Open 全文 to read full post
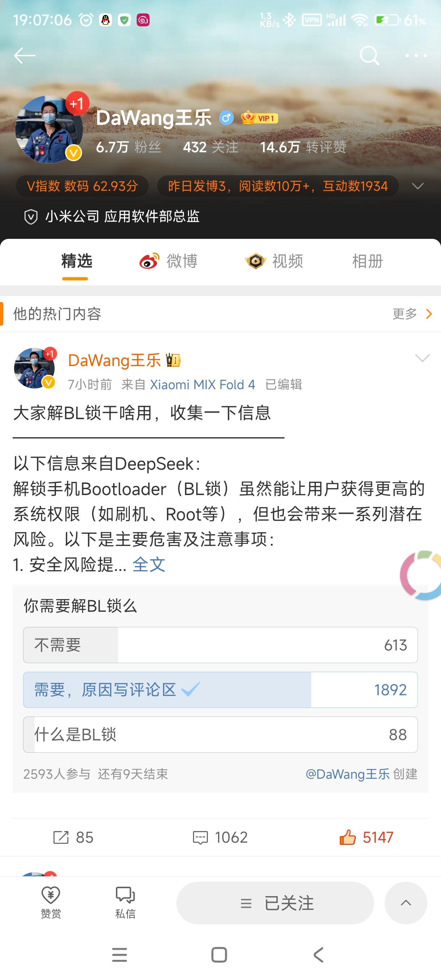The image size is (441, 980). (149, 564)
